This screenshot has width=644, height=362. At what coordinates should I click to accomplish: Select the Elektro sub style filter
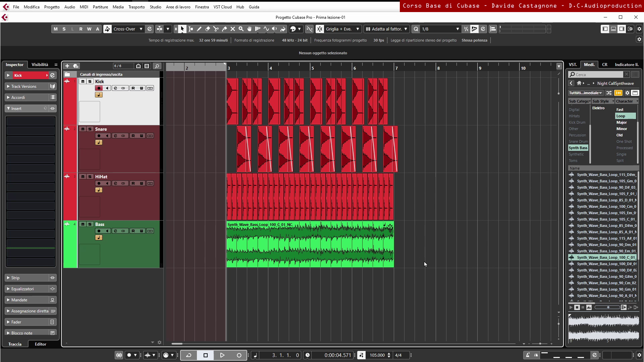pos(598,108)
